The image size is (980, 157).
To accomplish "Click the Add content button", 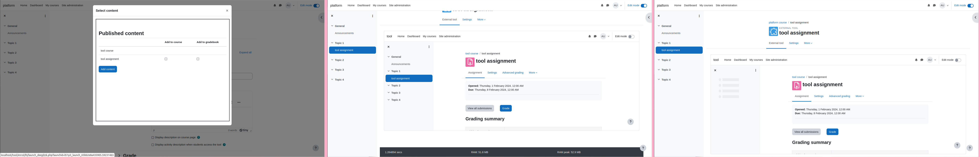I will point(108,69).
